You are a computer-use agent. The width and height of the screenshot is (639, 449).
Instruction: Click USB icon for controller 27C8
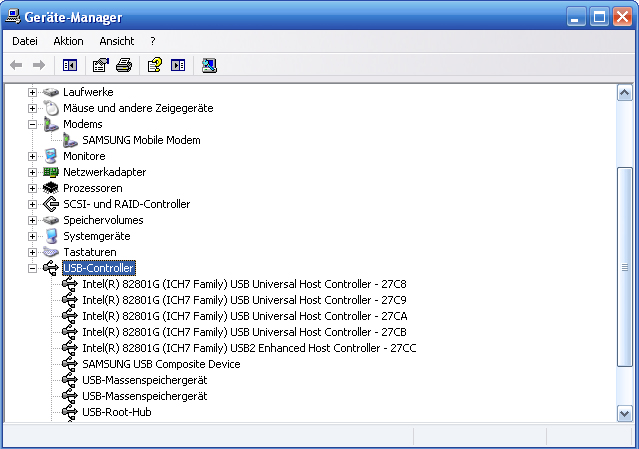pos(70,284)
